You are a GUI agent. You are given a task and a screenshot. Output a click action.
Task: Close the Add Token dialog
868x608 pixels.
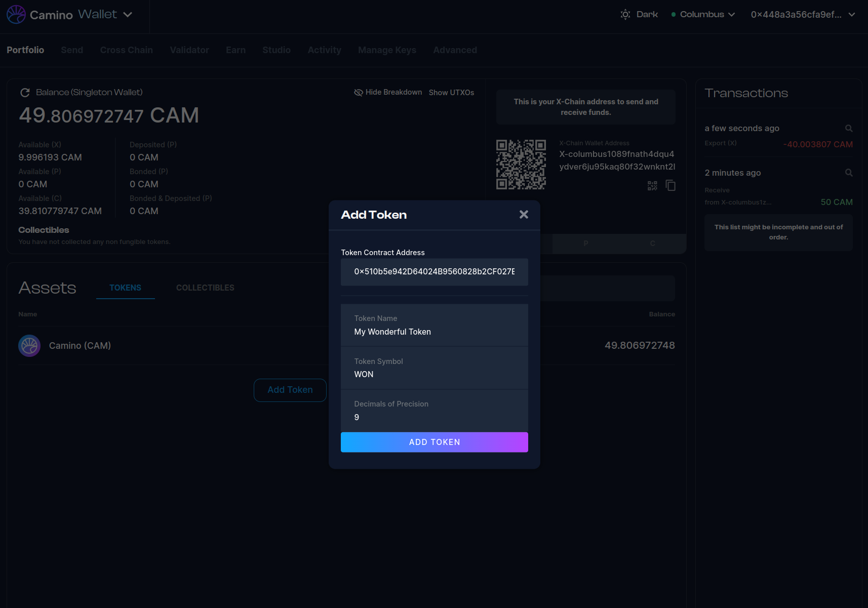click(524, 215)
